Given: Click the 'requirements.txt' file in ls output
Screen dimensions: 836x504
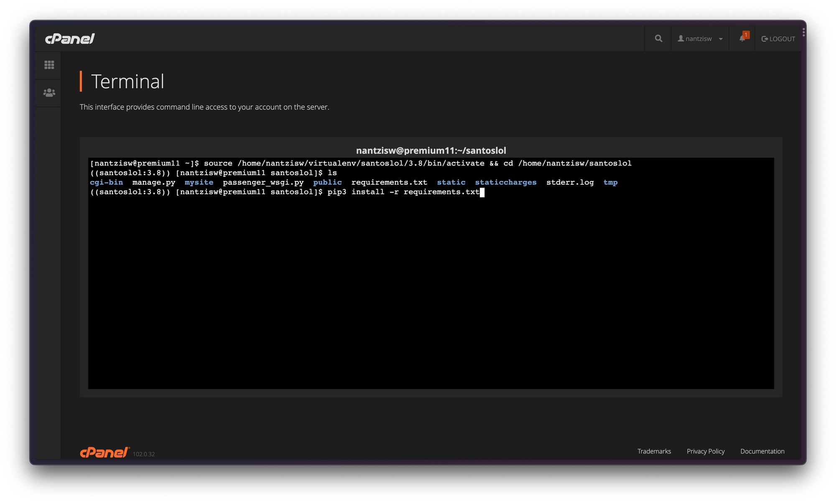Looking at the screenshot, I should (x=389, y=182).
